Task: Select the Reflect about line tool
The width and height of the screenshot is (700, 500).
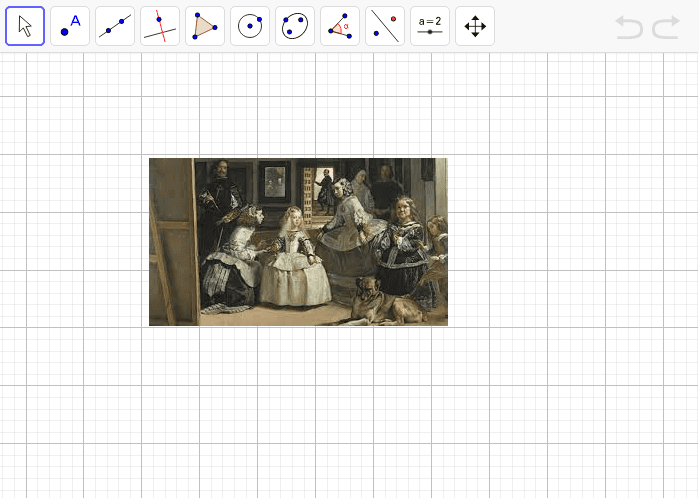Action: (x=385, y=26)
